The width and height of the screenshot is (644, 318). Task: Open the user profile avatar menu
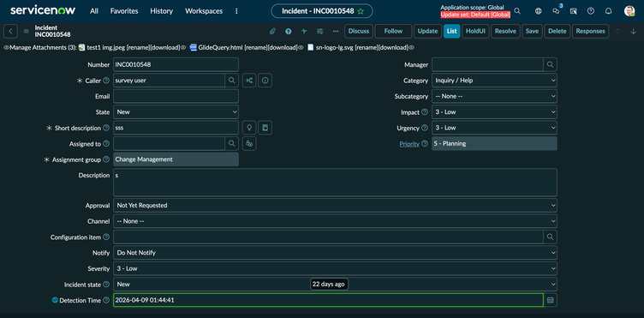point(629,11)
